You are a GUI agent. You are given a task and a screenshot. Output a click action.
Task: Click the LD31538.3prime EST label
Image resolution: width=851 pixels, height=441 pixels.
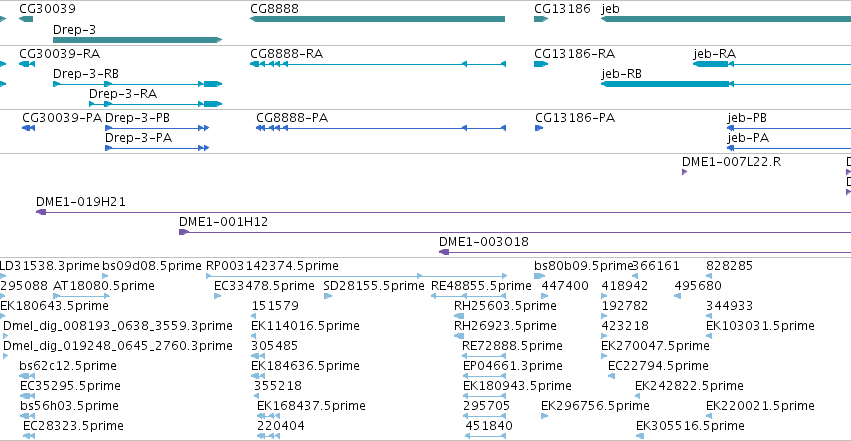pos(50,266)
